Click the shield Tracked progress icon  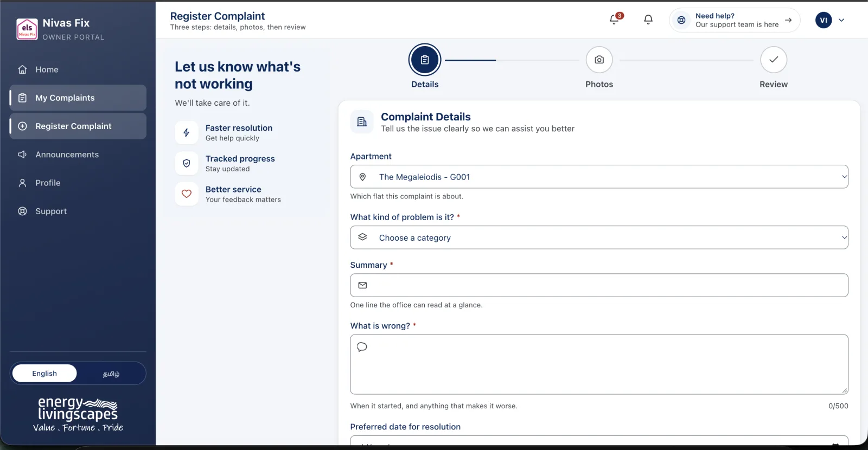[187, 163]
